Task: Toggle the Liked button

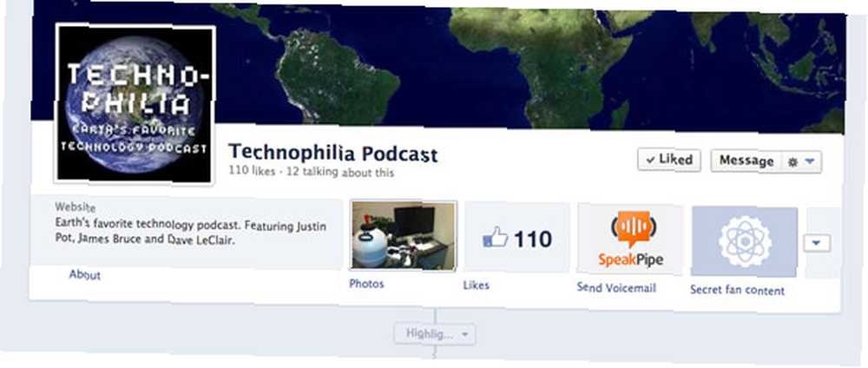Action: [x=669, y=160]
